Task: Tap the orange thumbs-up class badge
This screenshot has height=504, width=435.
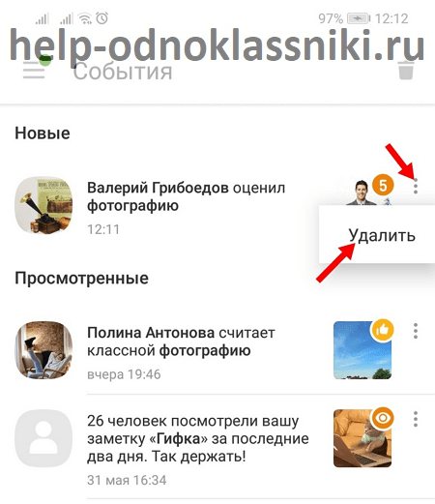Action: click(383, 330)
